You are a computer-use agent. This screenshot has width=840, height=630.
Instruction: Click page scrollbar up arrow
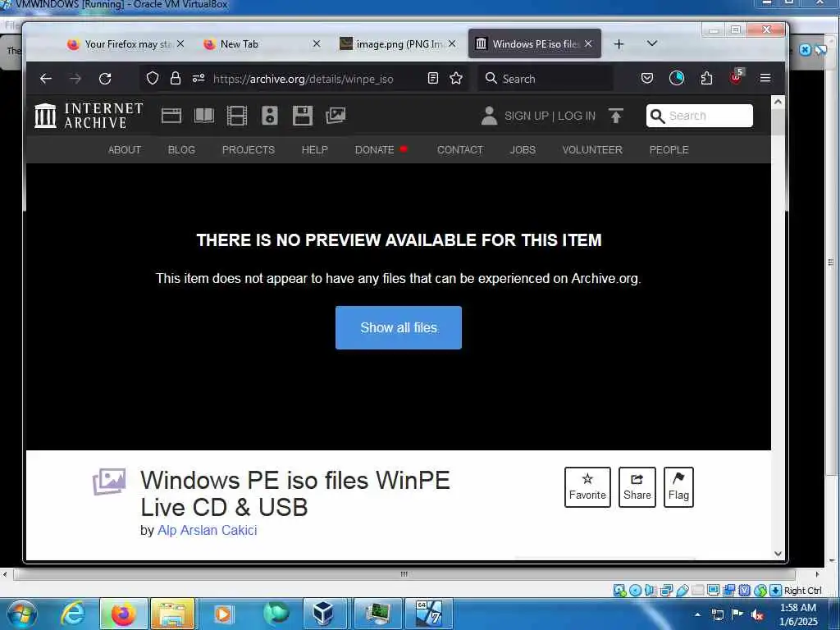[x=778, y=101]
